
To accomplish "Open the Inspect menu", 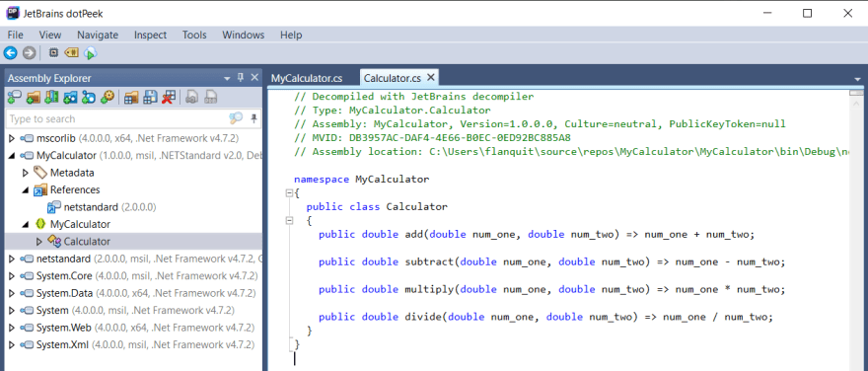I will point(150,35).
